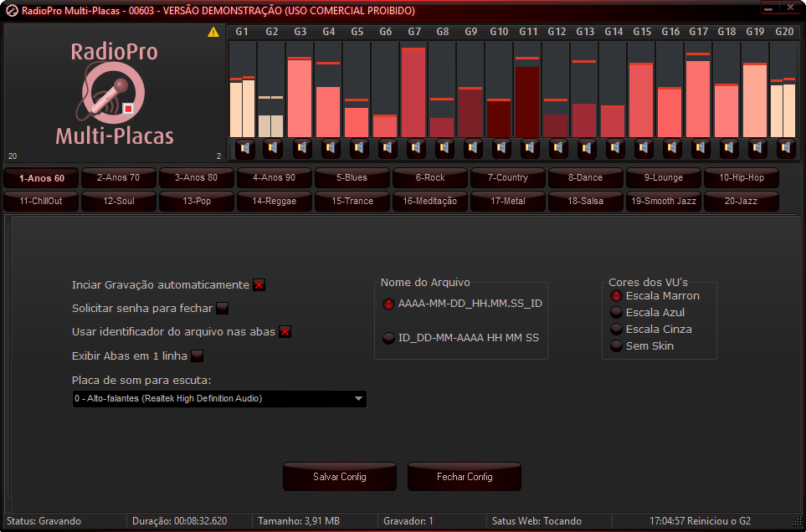The height and width of the screenshot is (532, 806).
Task: Click the G7 VU meter bar
Action: point(413,90)
